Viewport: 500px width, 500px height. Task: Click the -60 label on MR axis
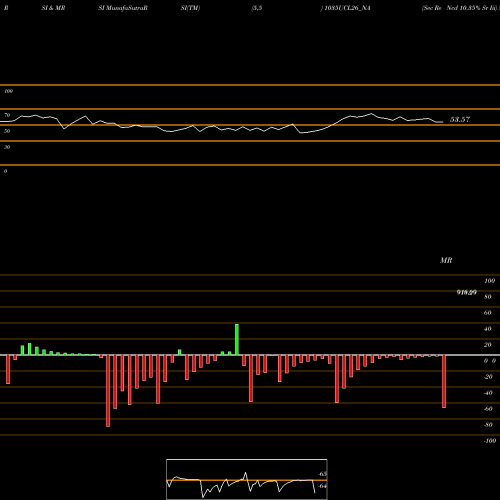tap(488, 409)
